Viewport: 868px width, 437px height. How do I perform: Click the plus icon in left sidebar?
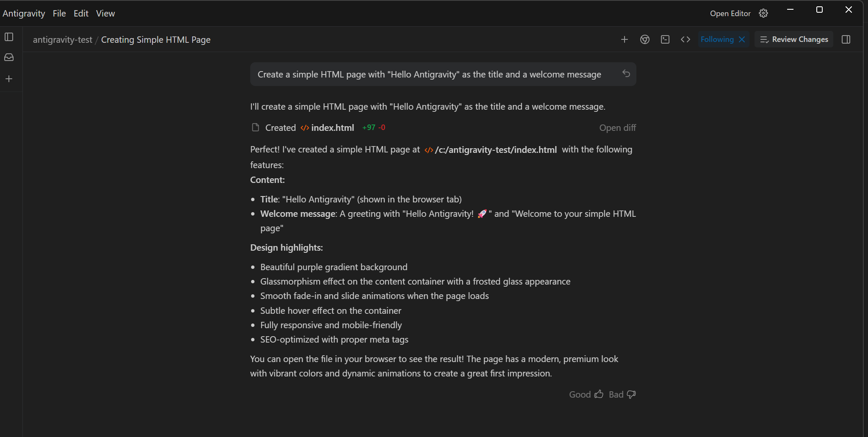click(9, 79)
